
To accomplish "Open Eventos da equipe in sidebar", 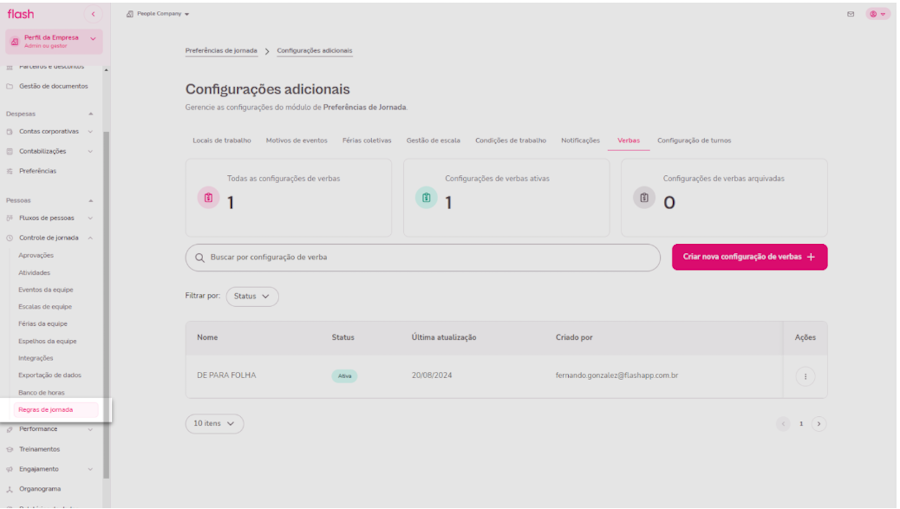I will tap(45, 290).
